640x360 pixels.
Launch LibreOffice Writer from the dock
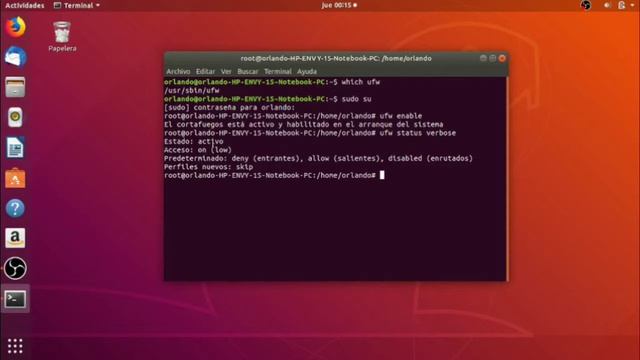click(16, 147)
